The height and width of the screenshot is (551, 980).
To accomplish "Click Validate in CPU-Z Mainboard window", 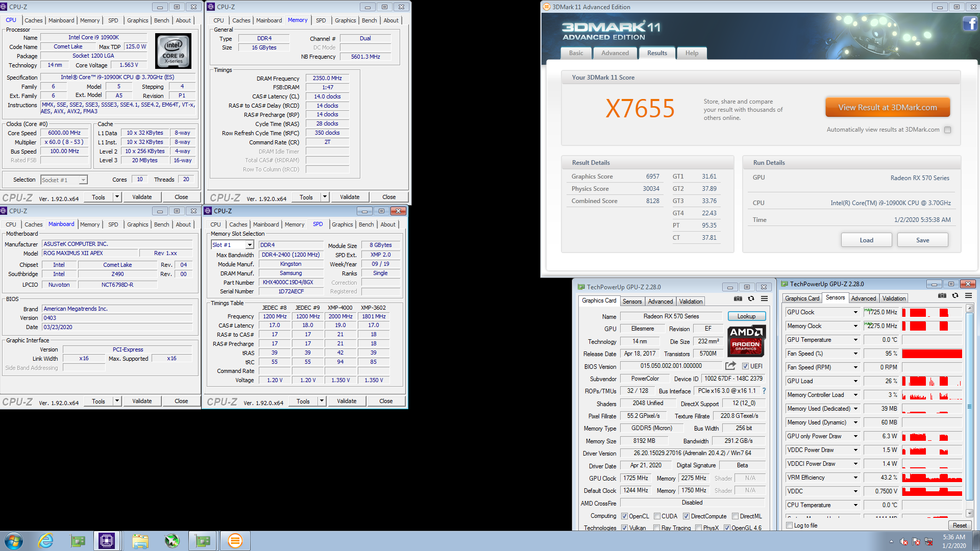I will [142, 401].
